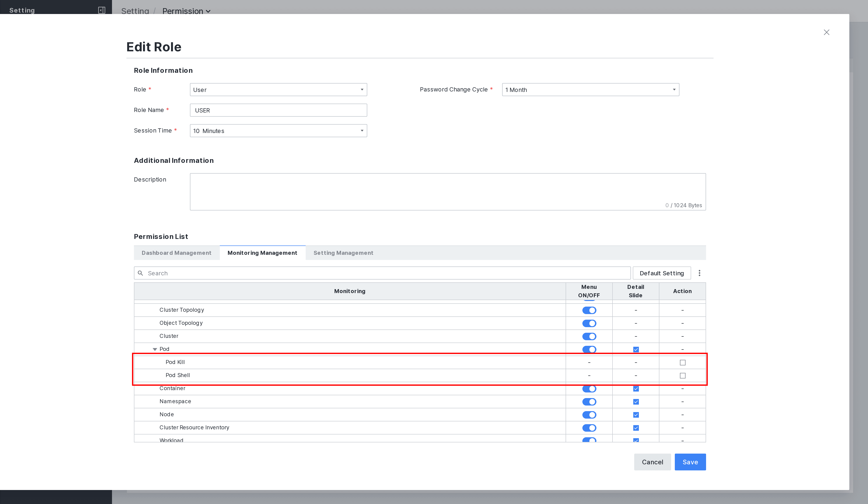This screenshot has height=504, width=868.
Task: Select the Container row label
Action: [172, 388]
